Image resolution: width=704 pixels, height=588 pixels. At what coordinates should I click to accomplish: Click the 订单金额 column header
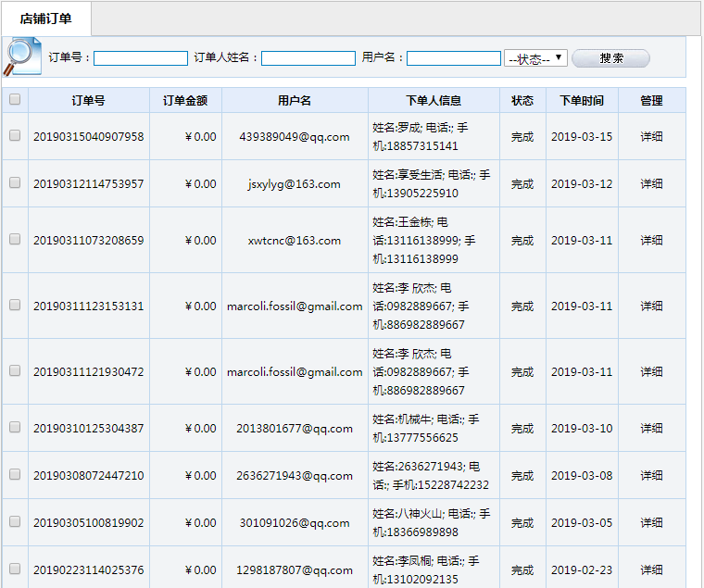[x=185, y=101]
